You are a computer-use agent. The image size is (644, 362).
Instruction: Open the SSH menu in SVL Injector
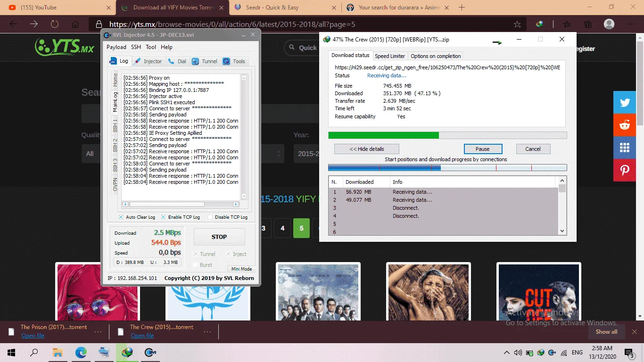[136, 47]
